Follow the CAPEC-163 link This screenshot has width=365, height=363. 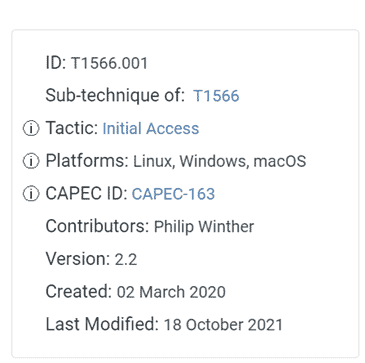click(x=173, y=194)
